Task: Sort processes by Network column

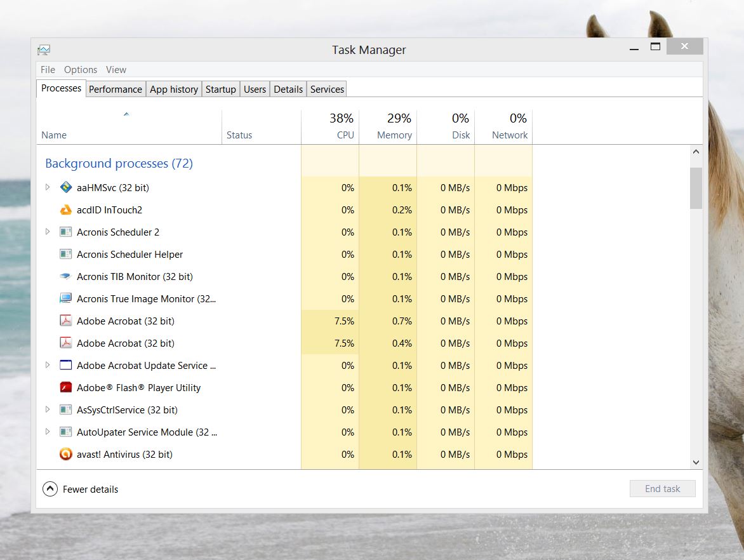Action: coord(504,127)
